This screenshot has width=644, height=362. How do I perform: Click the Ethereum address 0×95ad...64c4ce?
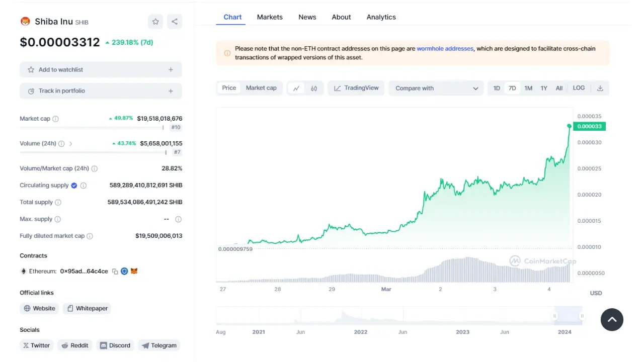tap(84, 271)
